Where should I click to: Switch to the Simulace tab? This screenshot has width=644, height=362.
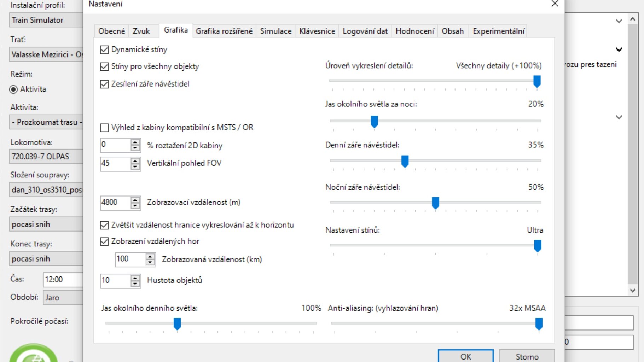coord(276,31)
